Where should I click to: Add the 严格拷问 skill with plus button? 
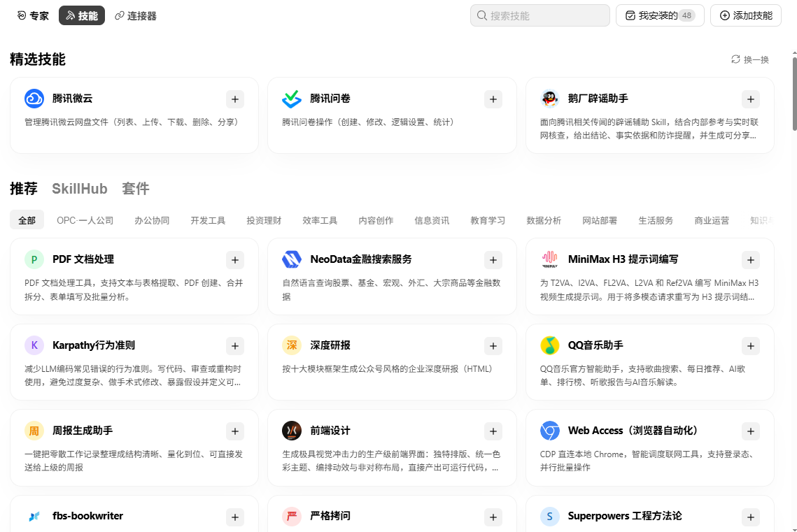(x=493, y=517)
